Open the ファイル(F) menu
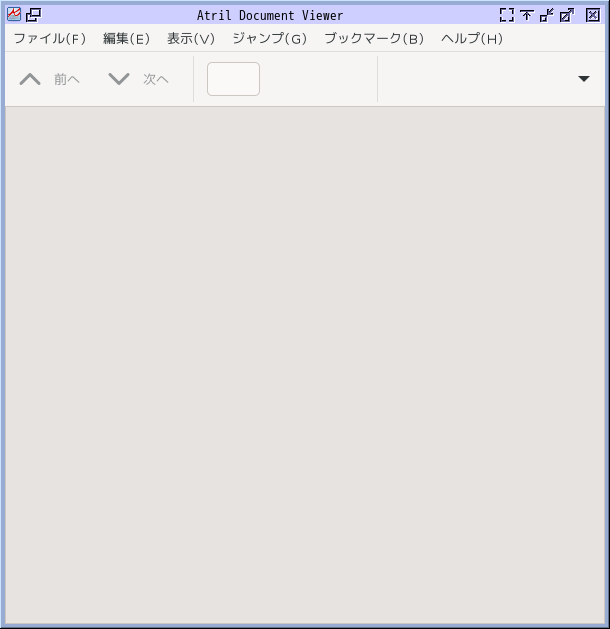The width and height of the screenshot is (610, 629). (50, 39)
